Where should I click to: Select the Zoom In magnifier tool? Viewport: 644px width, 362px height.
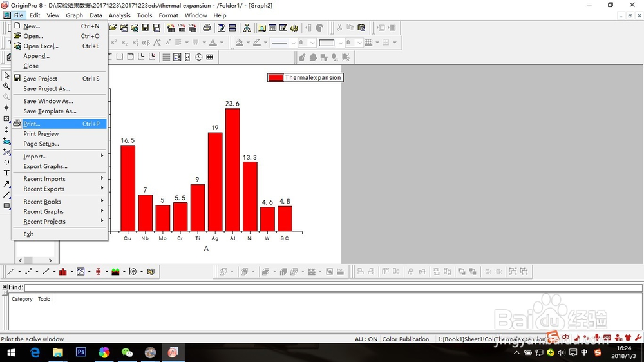pos(6,86)
